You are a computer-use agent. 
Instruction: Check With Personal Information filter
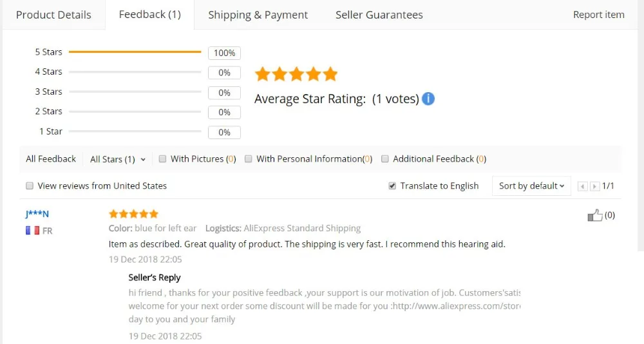tap(248, 158)
